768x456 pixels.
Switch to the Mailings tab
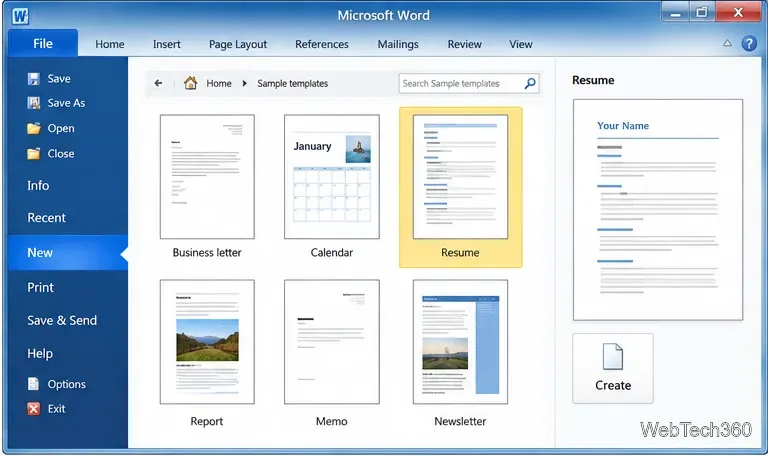[398, 44]
